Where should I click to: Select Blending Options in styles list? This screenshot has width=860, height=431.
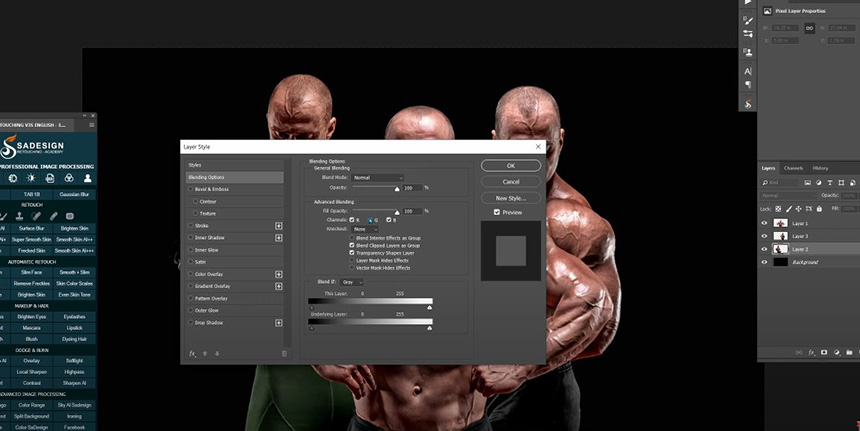tap(235, 177)
